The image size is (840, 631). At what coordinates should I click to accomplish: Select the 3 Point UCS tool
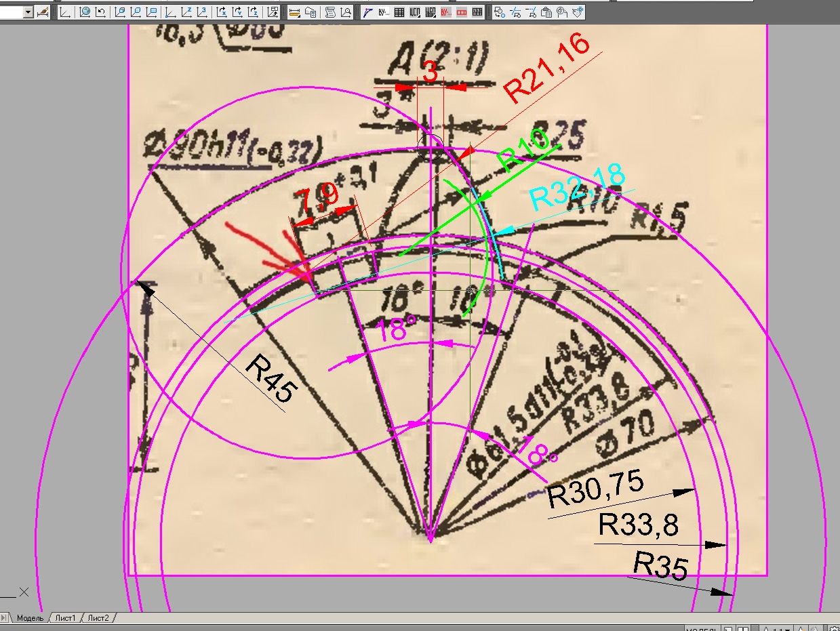pyautogui.click(x=201, y=12)
